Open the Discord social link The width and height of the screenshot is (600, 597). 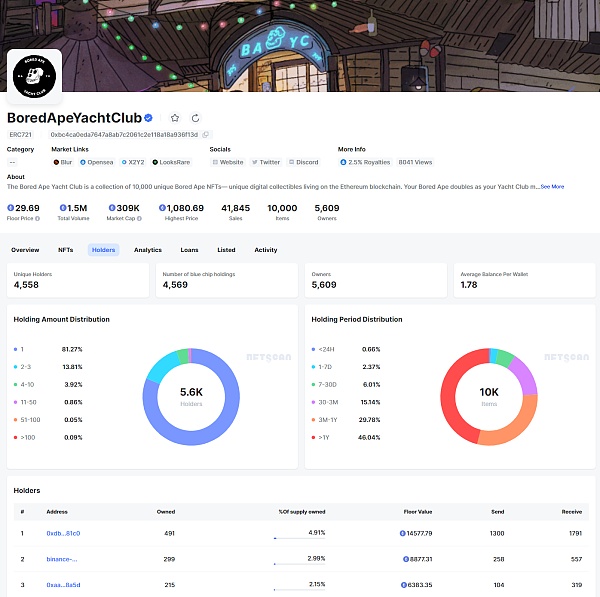pos(303,162)
